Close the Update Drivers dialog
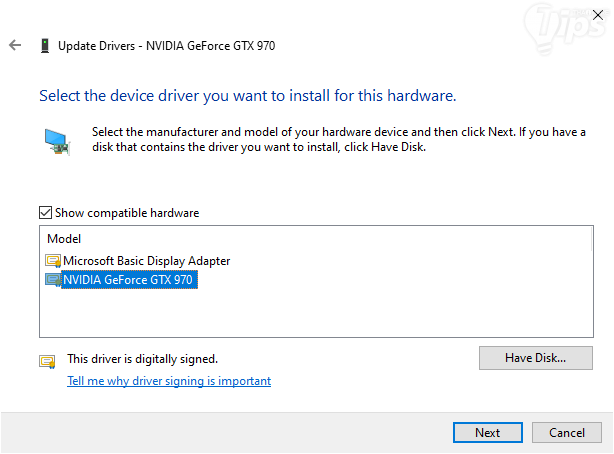Screen dimensions: 614x454 pyautogui.click(x=597, y=14)
